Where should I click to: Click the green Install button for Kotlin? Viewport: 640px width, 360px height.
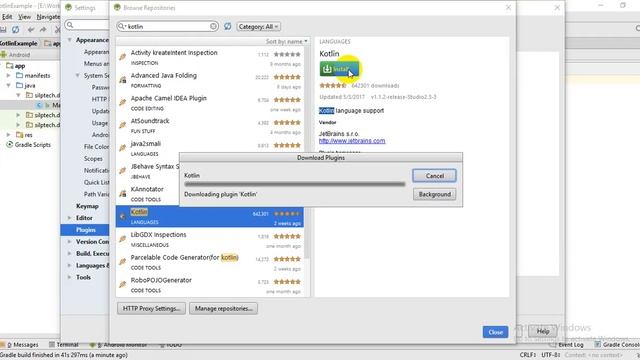[339, 69]
